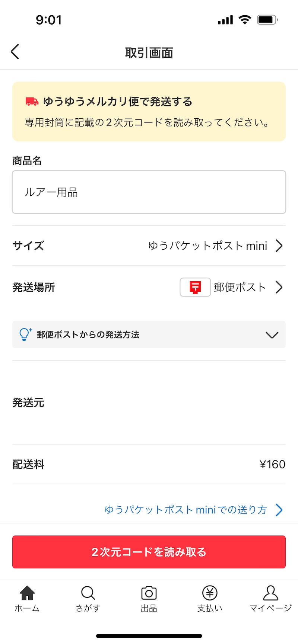Tap the 郵便ポスト location text
This screenshot has width=298, height=644.
[x=240, y=287]
